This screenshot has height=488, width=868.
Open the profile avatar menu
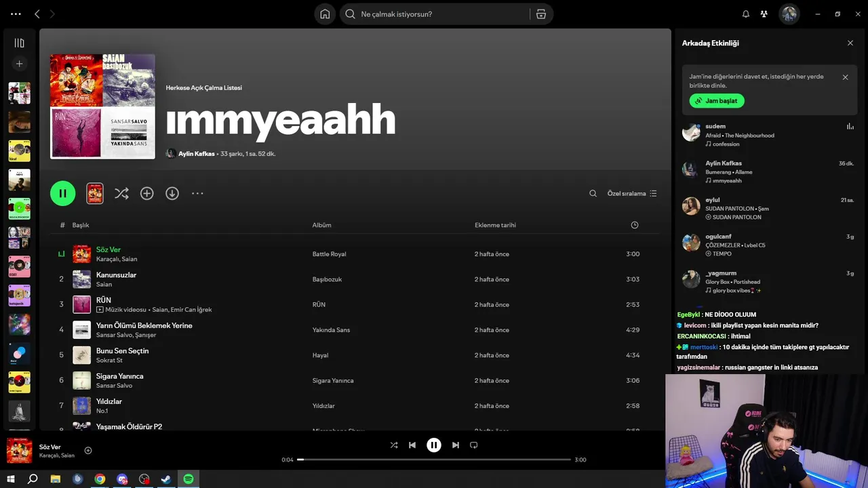tap(789, 14)
